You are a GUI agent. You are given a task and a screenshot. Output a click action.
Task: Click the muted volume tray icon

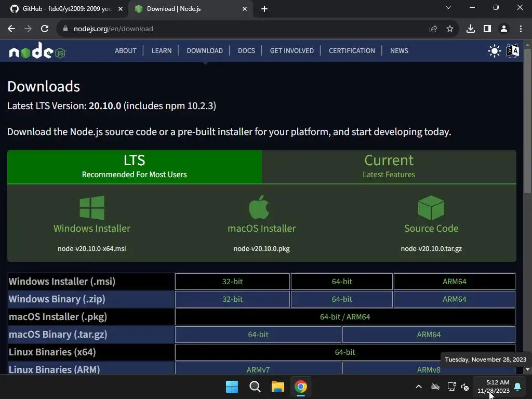coord(465,387)
